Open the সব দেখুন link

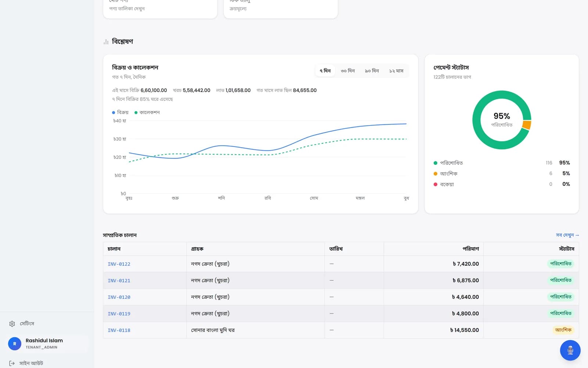click(x=567, y=235)
